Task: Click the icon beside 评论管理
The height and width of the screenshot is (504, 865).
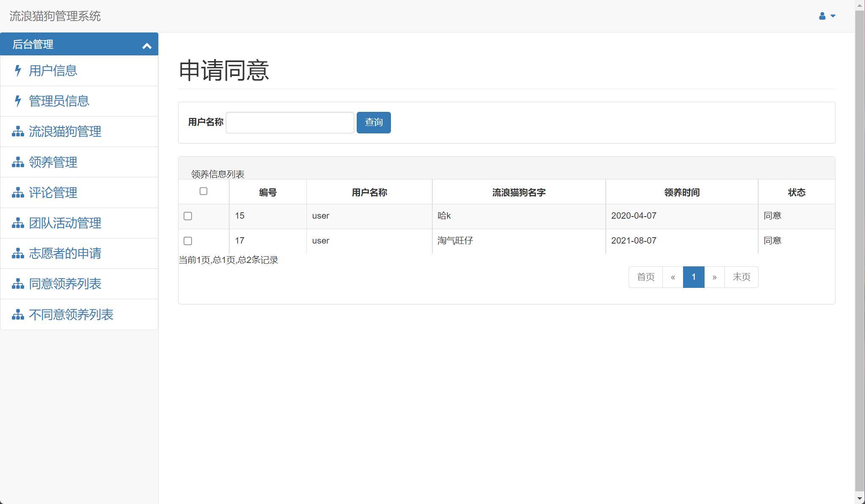Action: [x=17, y=192]
